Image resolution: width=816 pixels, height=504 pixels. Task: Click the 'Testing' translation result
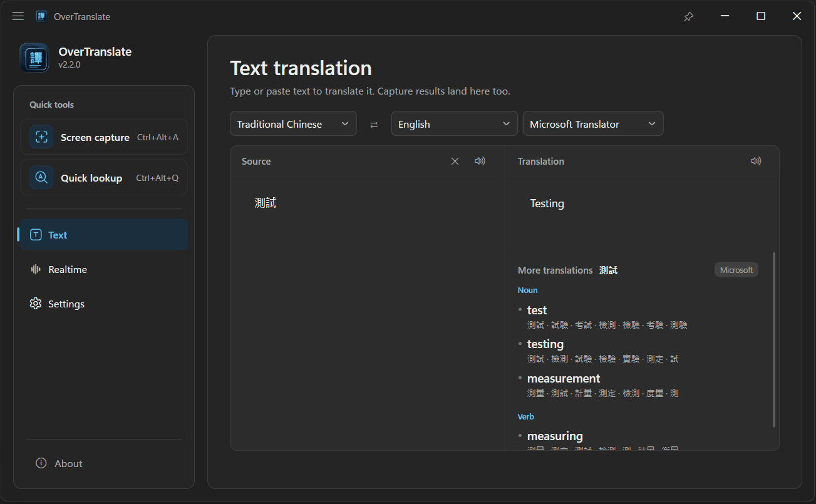coord(547,203)
